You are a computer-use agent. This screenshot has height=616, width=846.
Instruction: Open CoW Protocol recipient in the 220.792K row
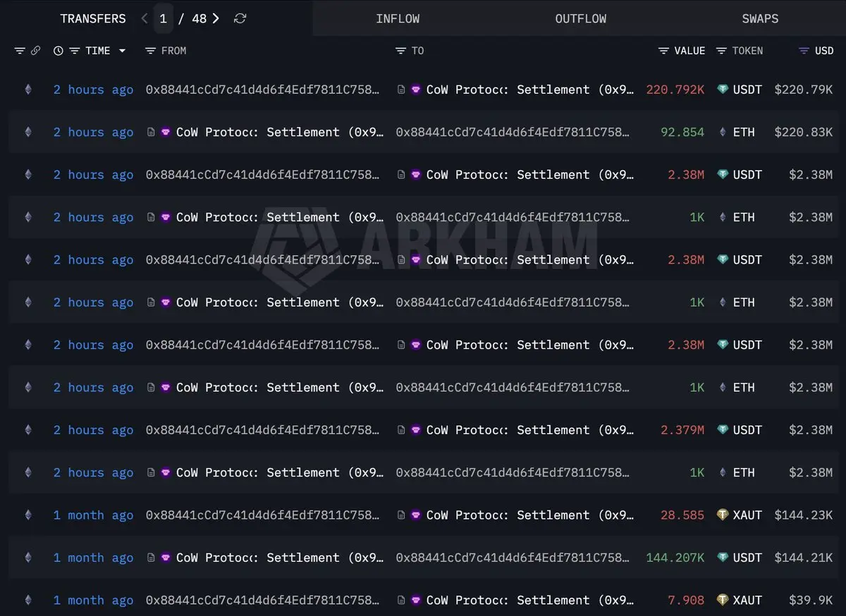pos(530,90)
